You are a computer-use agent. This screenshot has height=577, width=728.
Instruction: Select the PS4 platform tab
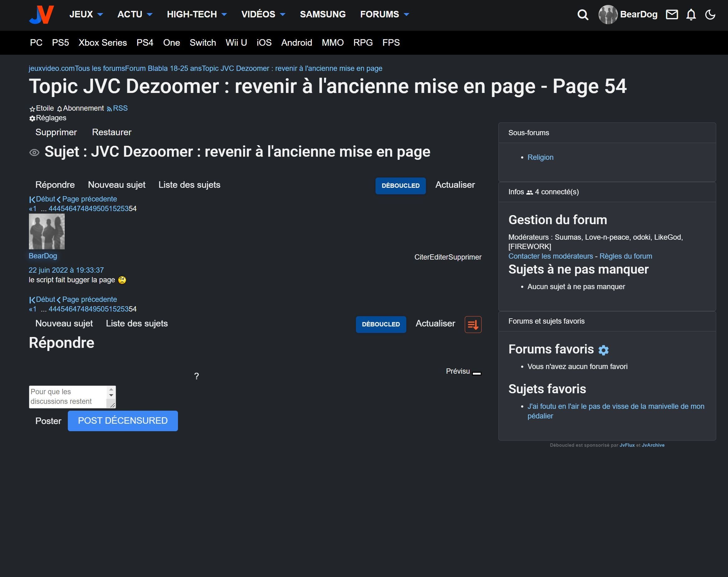(145, 43)
